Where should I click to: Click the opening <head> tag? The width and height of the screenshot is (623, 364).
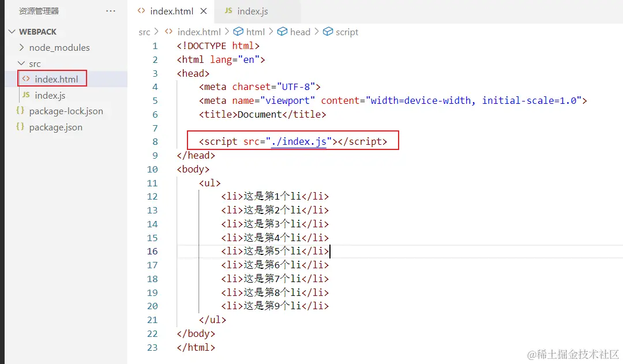coord(193,73)
